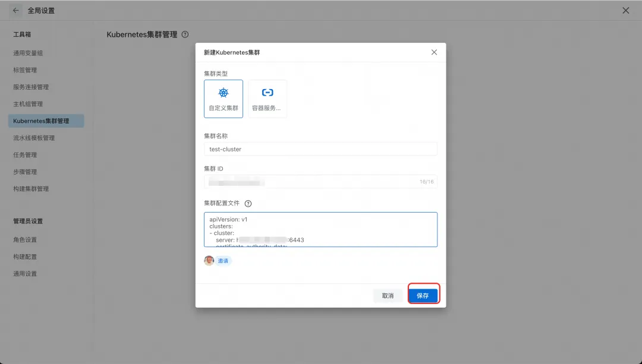Select the 自定义集群 cluster type card
The width and height of the screenshot is (642, 364).
[x=224, y=99]
